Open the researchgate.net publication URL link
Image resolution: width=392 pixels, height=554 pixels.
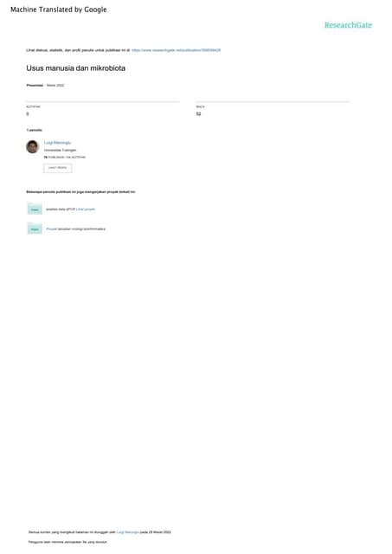(176, 50)
